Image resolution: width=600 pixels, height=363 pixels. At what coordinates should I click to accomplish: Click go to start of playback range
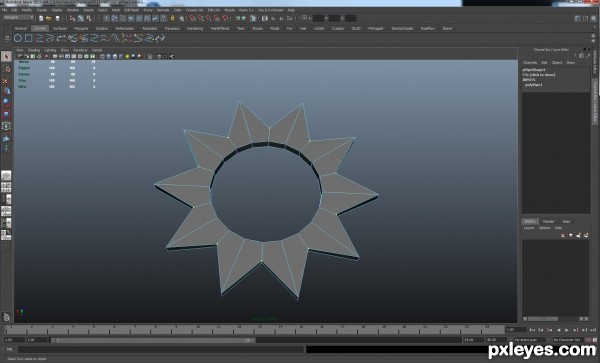click(x=533, y=330)
